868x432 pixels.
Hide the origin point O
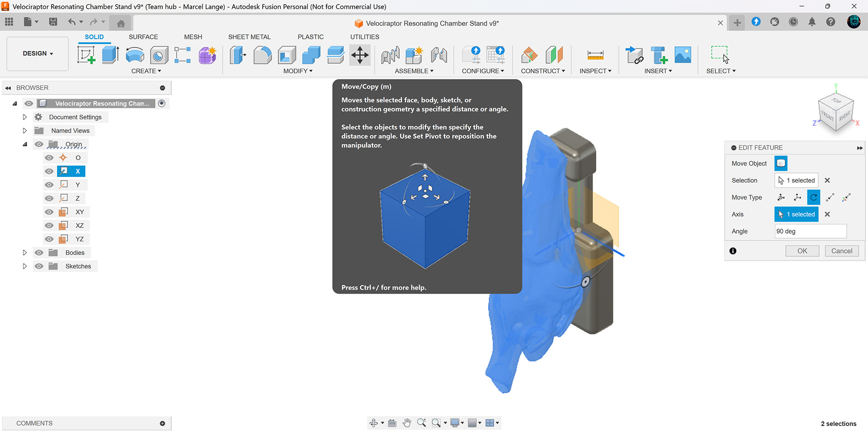coord(49,158)
